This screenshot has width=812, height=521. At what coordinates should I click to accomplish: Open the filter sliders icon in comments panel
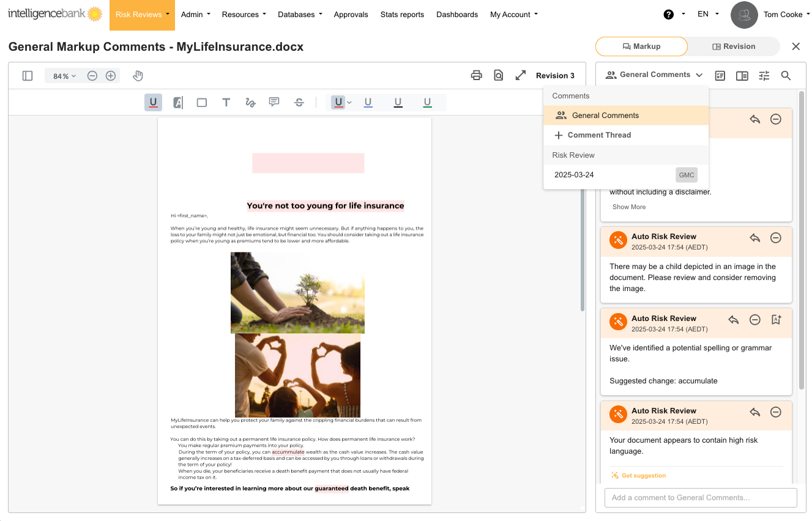[764, 75]
